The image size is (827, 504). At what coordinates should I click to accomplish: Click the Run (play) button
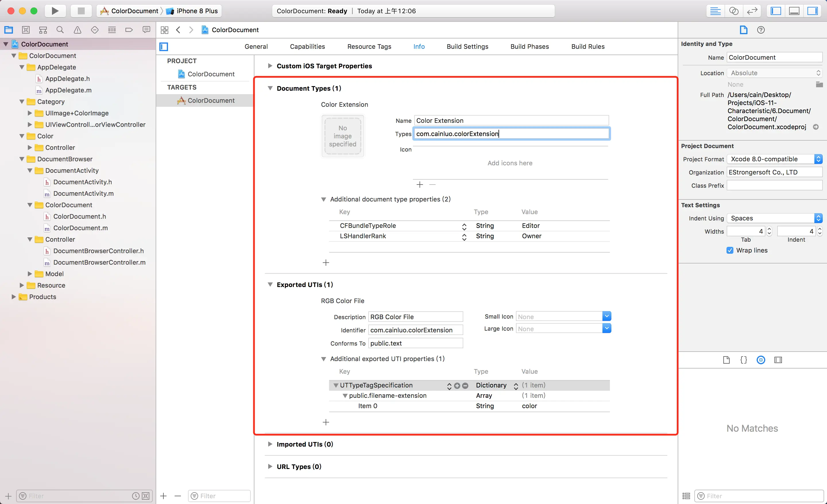point(55,11)
